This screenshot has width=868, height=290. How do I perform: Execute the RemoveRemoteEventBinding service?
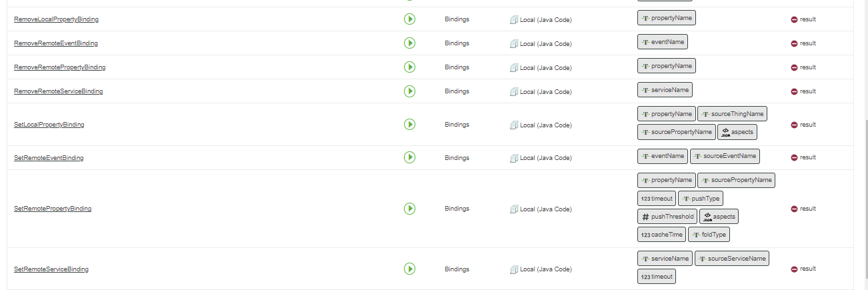(409, 43)
